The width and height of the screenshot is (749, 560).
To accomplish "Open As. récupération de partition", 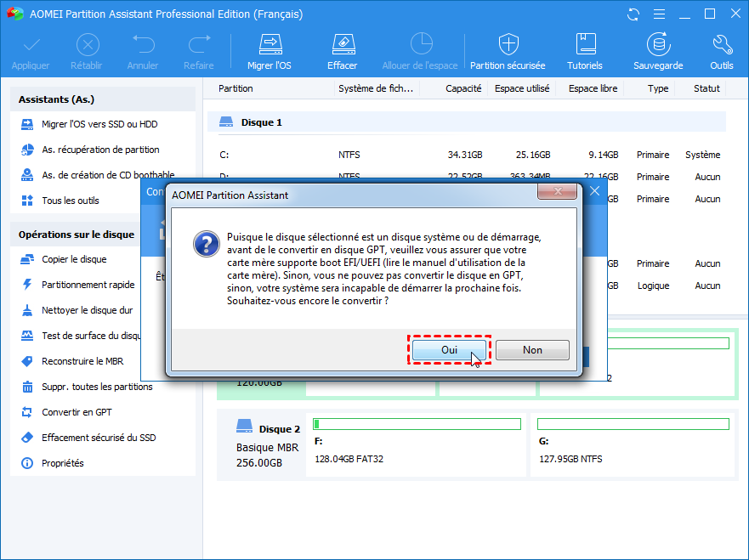I will 100,150.
